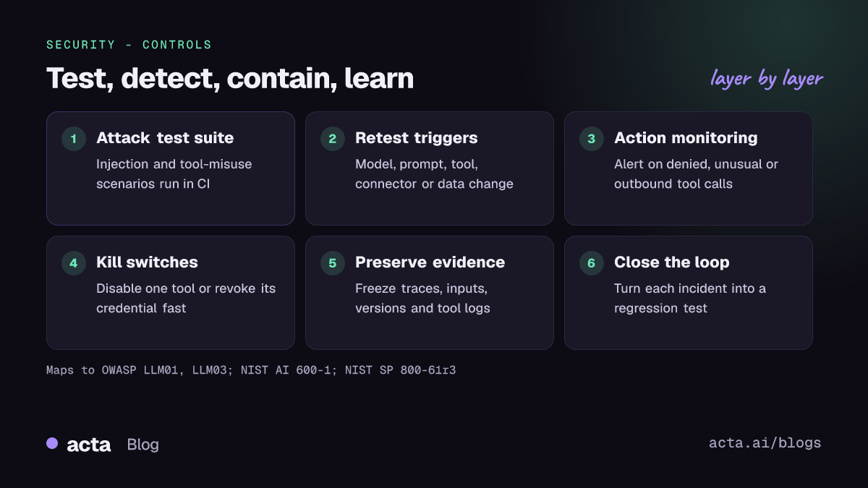Select the 'Attack test suite' heading
The height and width of the screenshot is (488, 868).
click(165, 138)
